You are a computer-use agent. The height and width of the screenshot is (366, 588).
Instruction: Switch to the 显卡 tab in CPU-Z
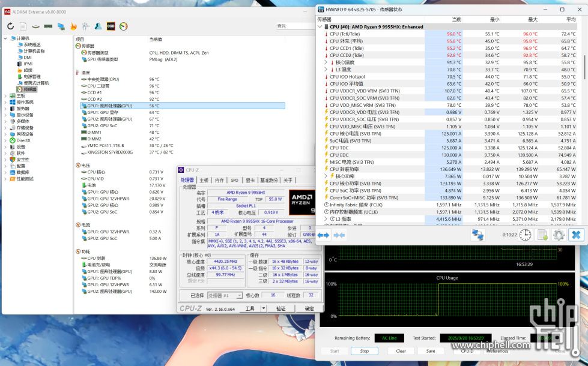[250, 180]
